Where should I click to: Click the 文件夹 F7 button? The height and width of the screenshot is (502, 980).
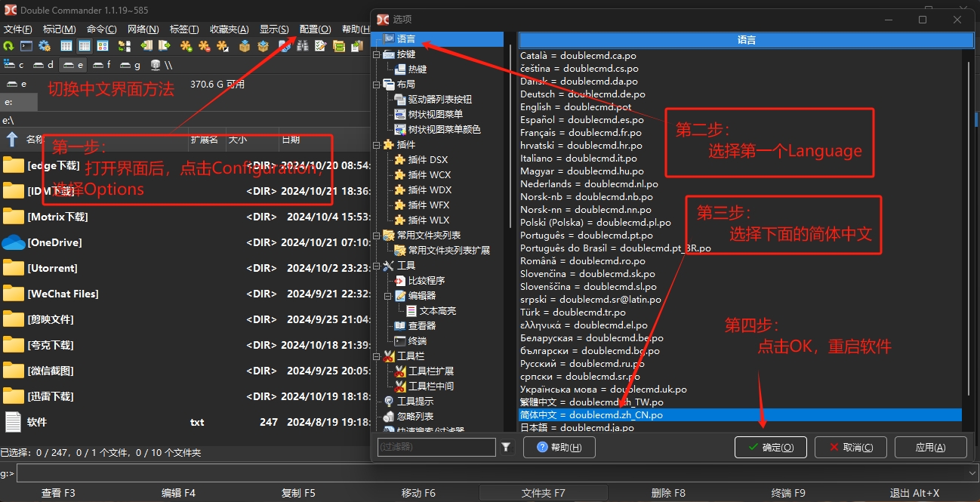click(x=544, y=493)
